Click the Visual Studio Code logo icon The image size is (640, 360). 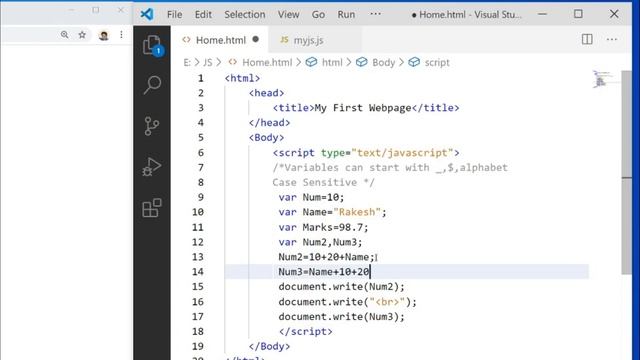[147, 14]
